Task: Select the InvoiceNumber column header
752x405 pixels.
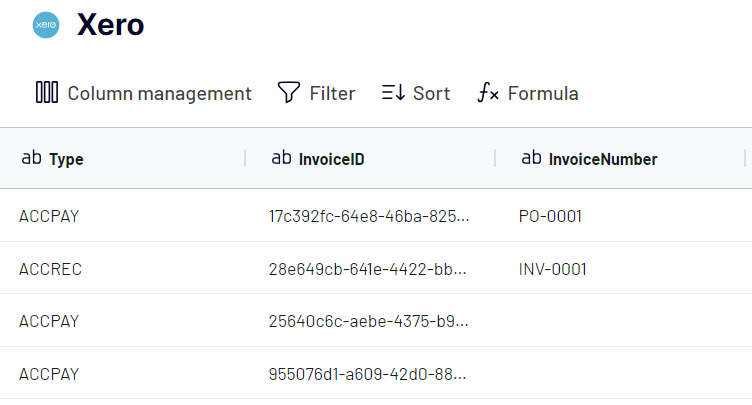Action: 620,158
